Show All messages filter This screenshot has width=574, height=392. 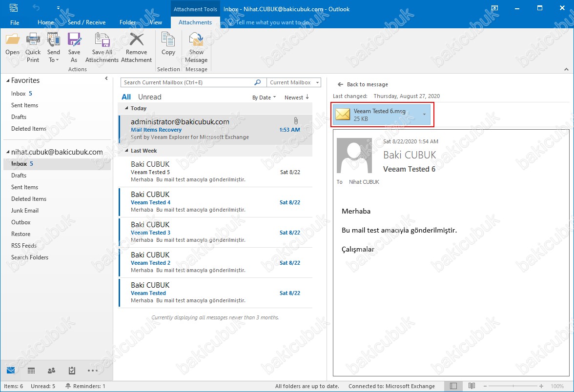126,97
